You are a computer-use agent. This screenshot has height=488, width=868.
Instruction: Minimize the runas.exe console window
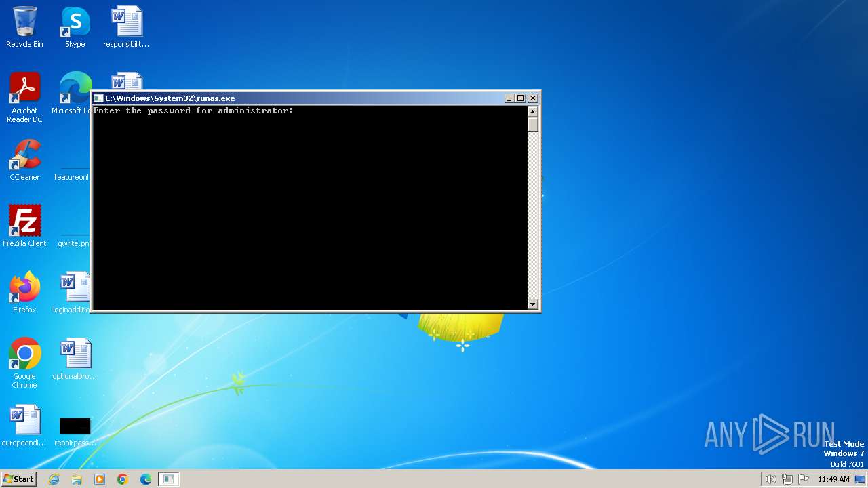[x=509, y=98]
